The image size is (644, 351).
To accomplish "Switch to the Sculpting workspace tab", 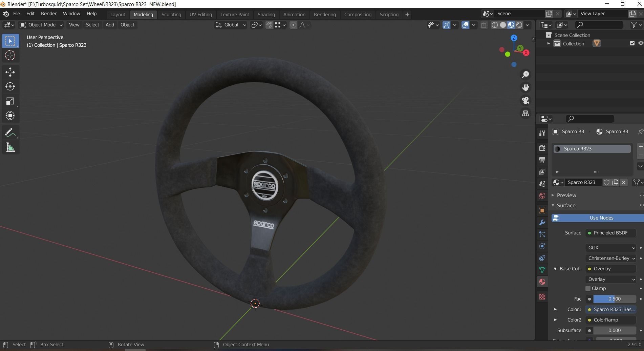I will (171, 15).
